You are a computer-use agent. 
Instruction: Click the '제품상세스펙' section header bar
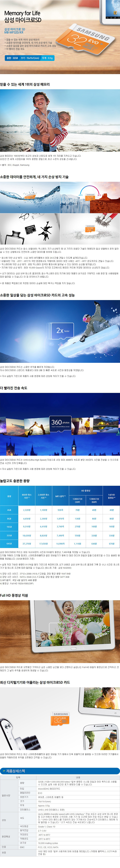click(x=60, y=771)
